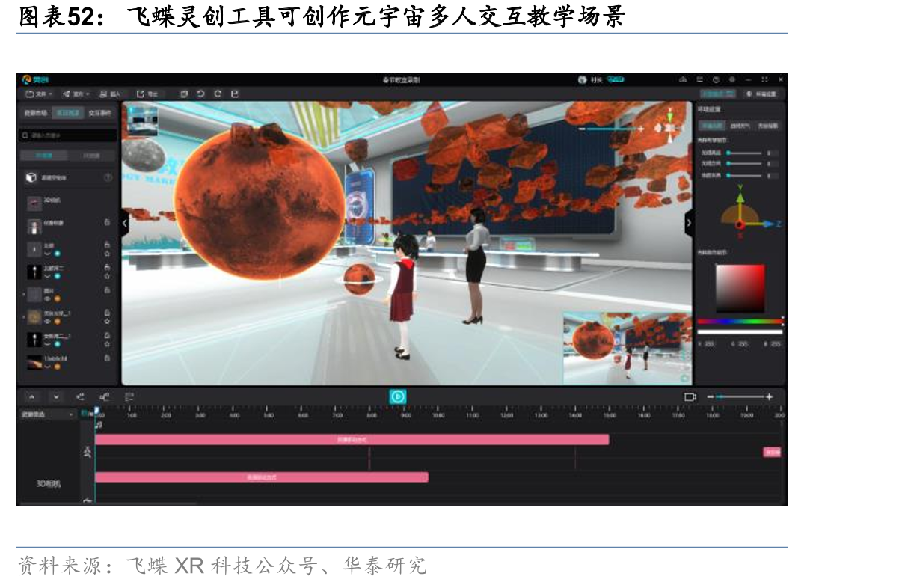Redo the last action

coord(218,94)
